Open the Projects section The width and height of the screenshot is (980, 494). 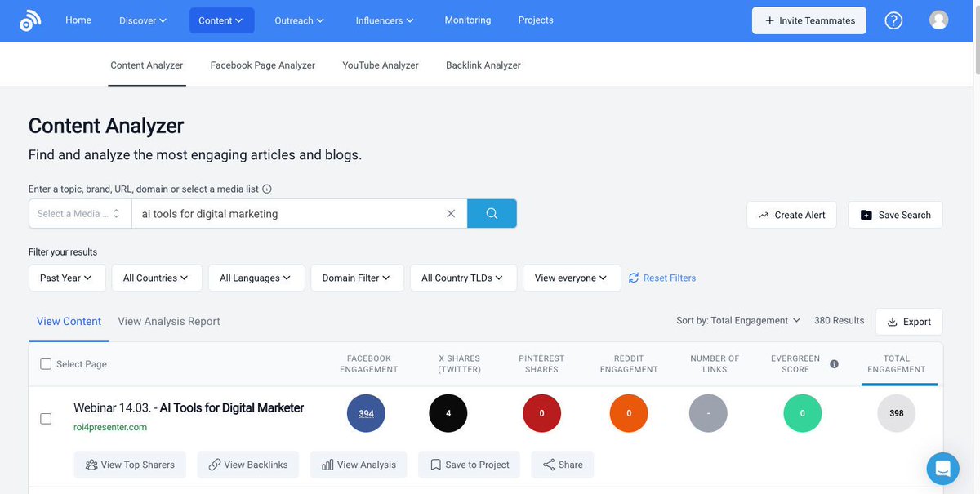(536, 20)
